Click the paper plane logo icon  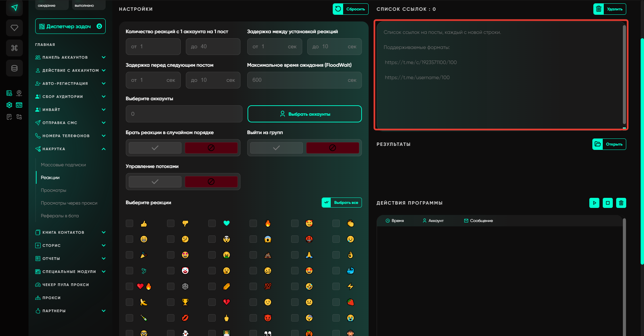point(14,8)
